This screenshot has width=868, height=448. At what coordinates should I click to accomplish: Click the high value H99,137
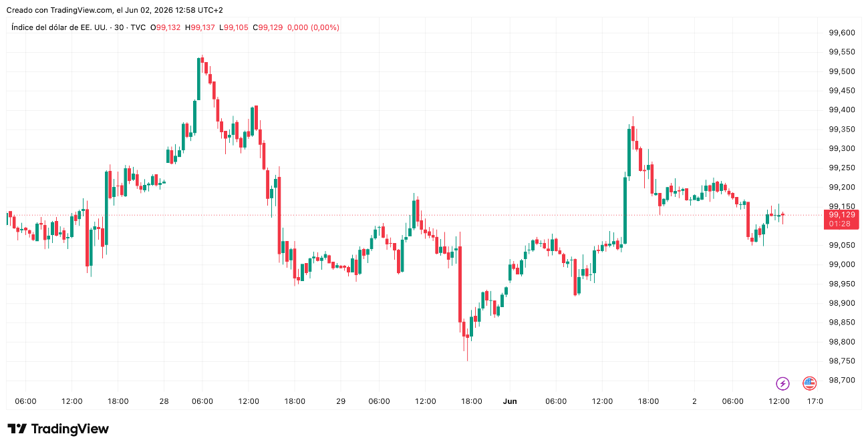click(x=200, y=27)
